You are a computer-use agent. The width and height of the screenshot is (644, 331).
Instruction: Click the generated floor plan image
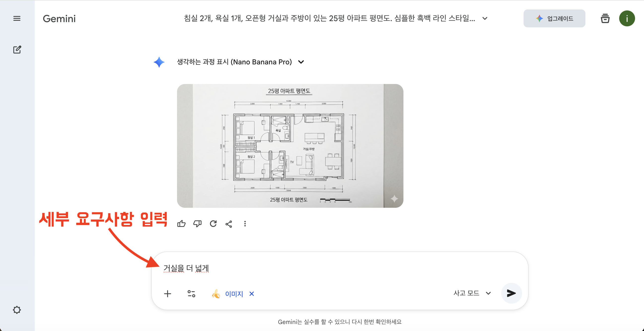tap(290, 146)
